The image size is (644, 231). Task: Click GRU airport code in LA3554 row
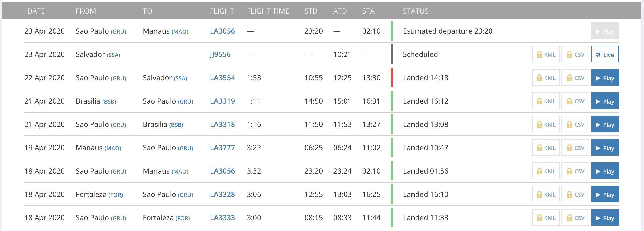click(x=118, y=78)
